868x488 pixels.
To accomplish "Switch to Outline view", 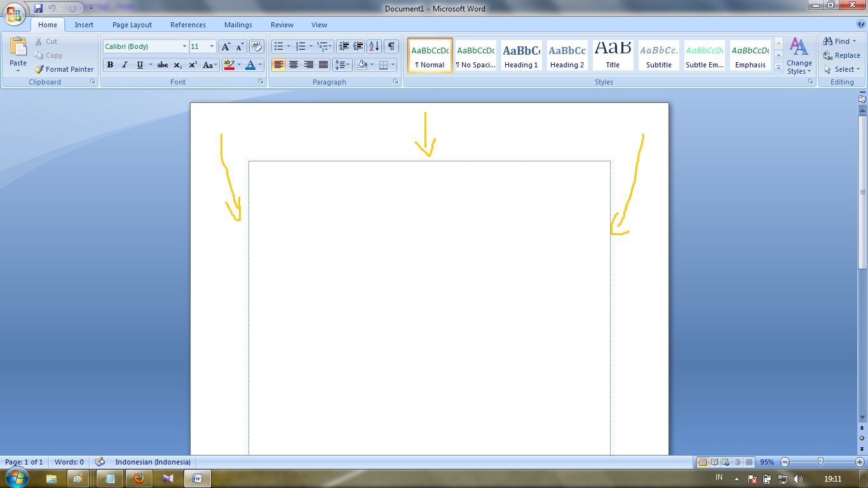I will coord(737,462).
